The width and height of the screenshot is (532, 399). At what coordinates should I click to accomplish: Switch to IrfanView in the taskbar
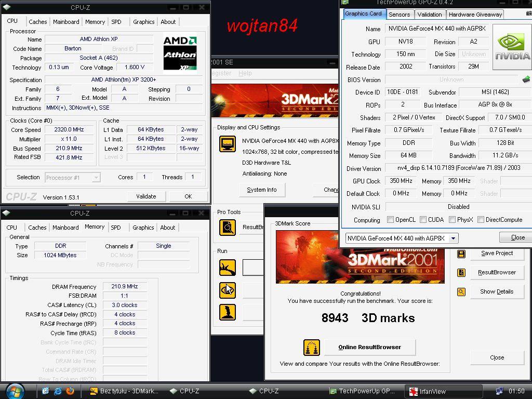tap(444, 391)
